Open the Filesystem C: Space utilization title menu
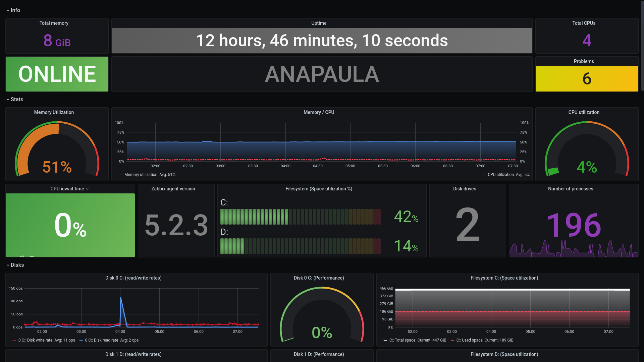 (504, 278)
